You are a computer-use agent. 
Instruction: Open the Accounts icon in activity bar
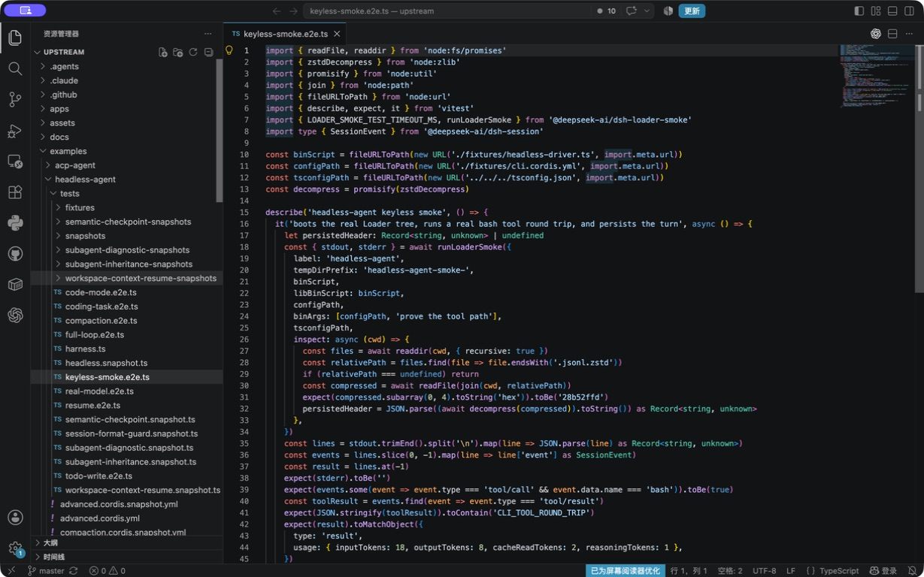pos(15,518)
